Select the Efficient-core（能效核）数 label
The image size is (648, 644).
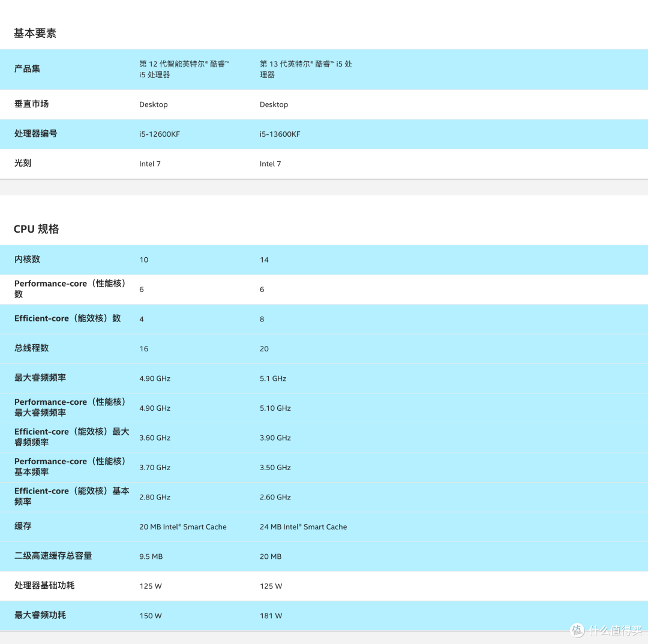(x=68, y=318)
